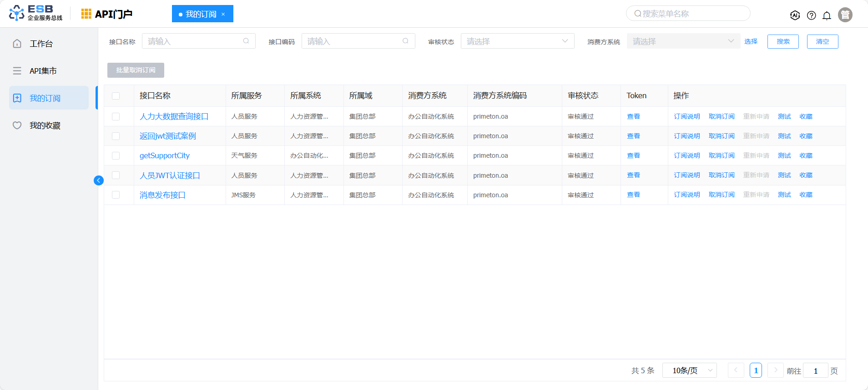Collapse the sidebar with the arrow handle
This screenshot has height=390, width=868.
click(x=98, y=180)
